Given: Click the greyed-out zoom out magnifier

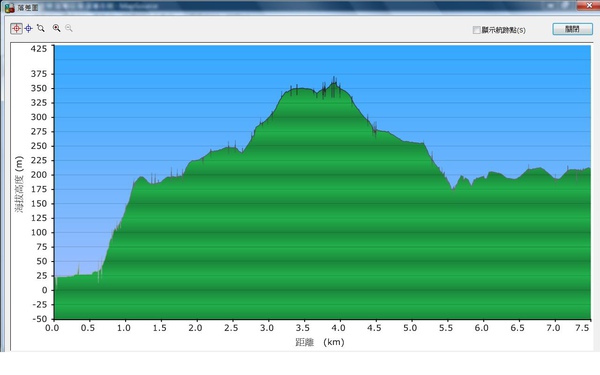Looking at the screenshot, I should [x=69, y=28].
